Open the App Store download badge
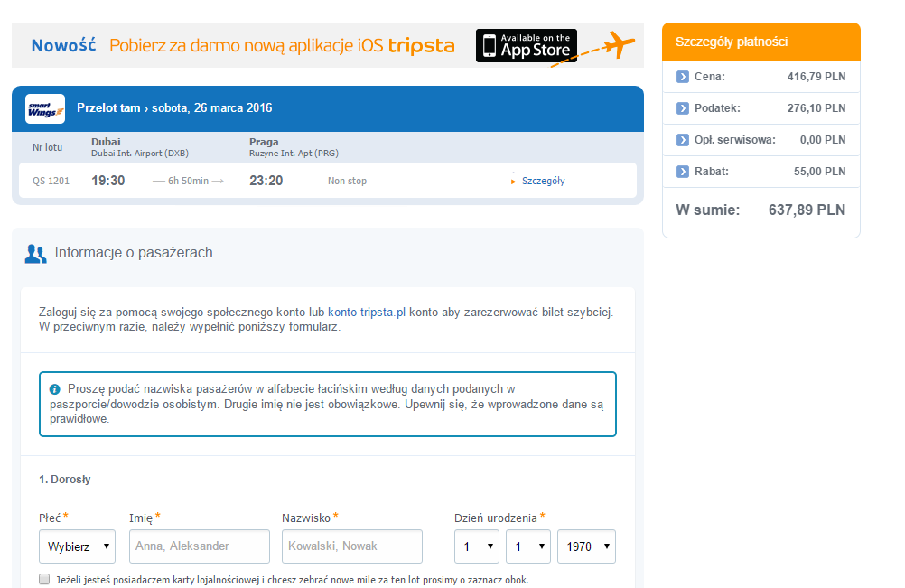Viewport: 905px width, 588px height. point(526,45)
